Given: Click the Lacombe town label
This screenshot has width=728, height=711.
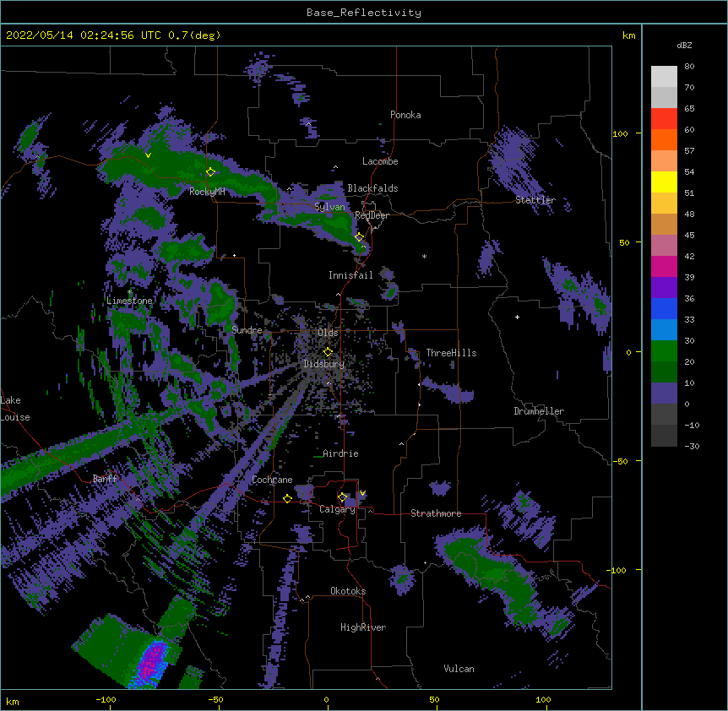Looking at the screenshot, I should tap(380, 161).
